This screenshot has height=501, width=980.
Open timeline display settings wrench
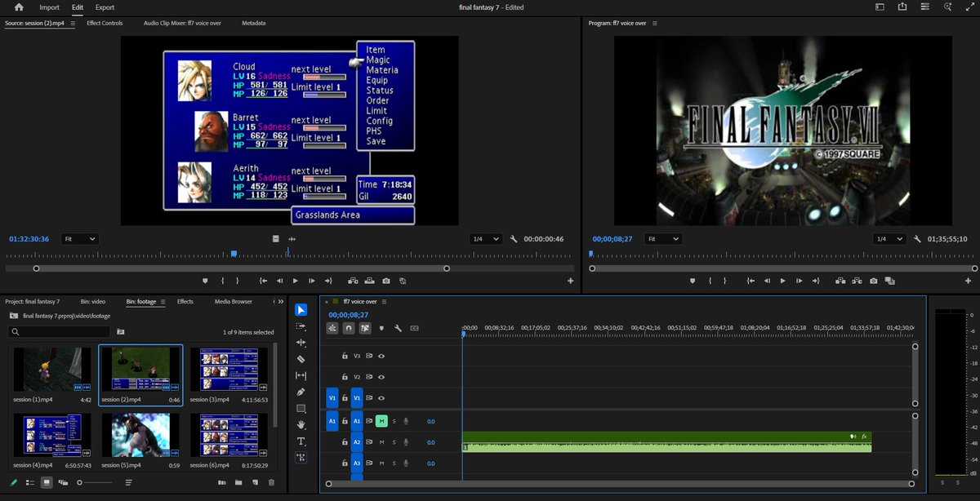pos(398,328)
